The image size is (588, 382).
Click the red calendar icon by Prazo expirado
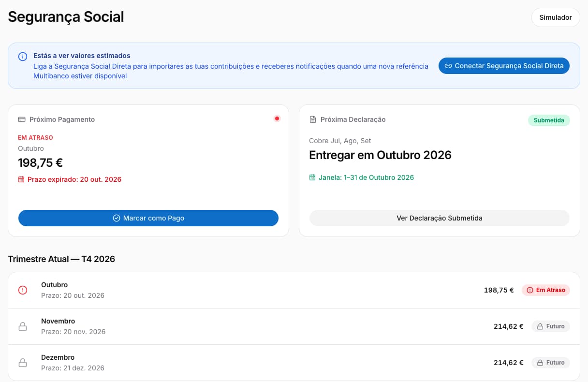click(21, 179)
